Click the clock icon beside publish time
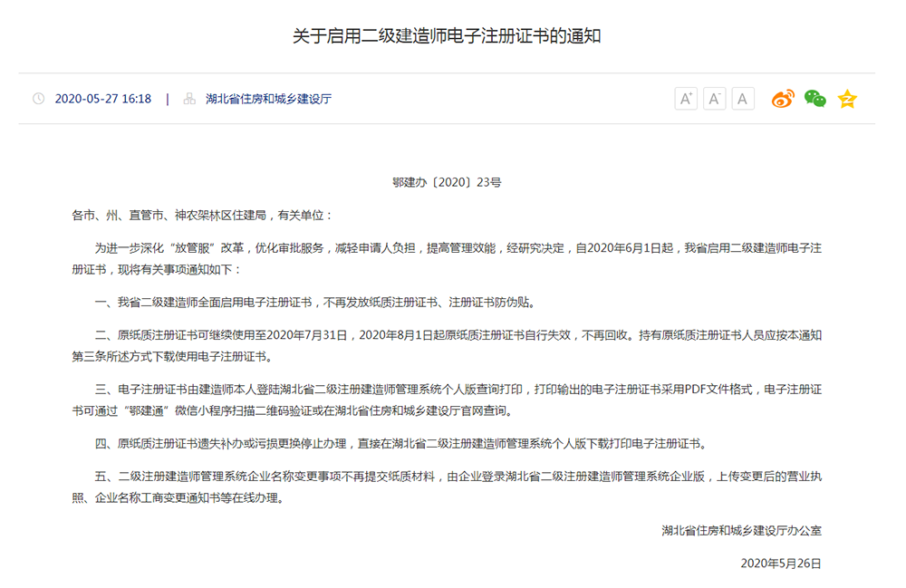906x588 pixels. click(38, 99)
